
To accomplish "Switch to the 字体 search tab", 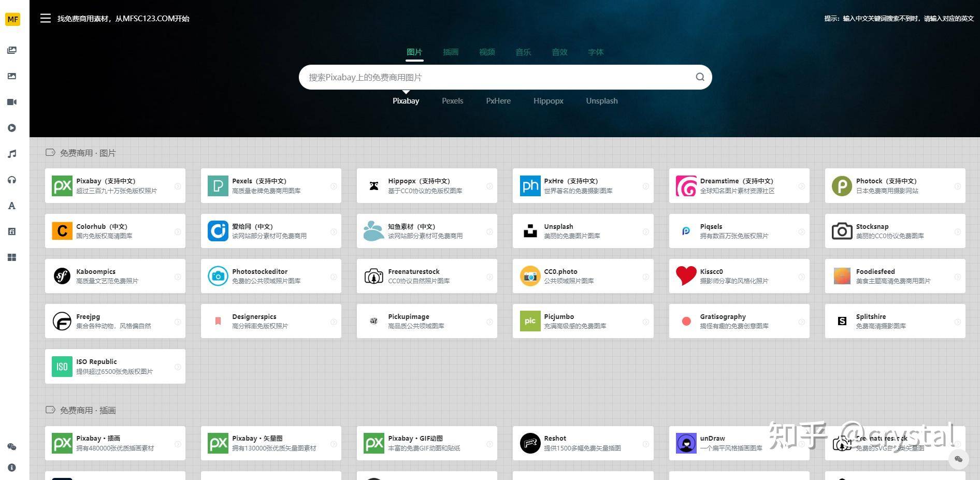I will (596, 52).
